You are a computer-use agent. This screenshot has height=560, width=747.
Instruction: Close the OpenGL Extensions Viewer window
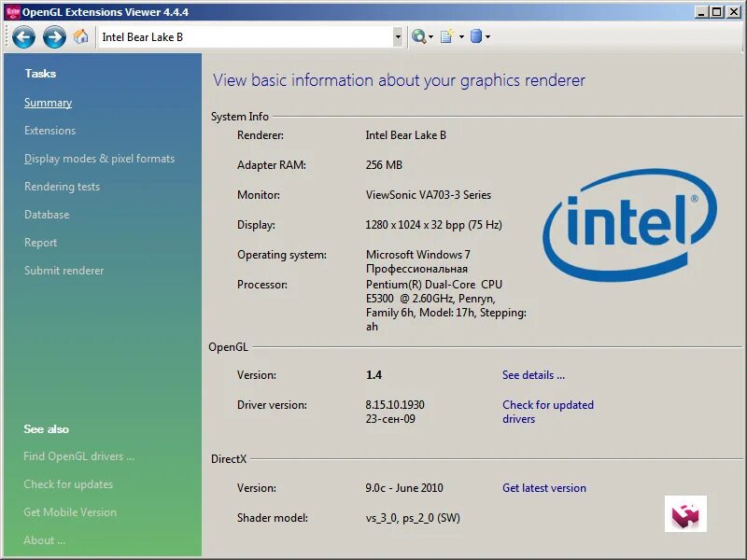click(734, 12)
